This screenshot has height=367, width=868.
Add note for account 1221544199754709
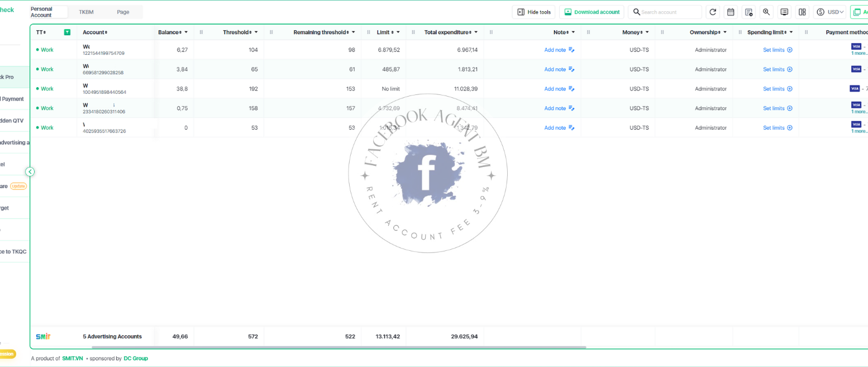tap(559, 50)
